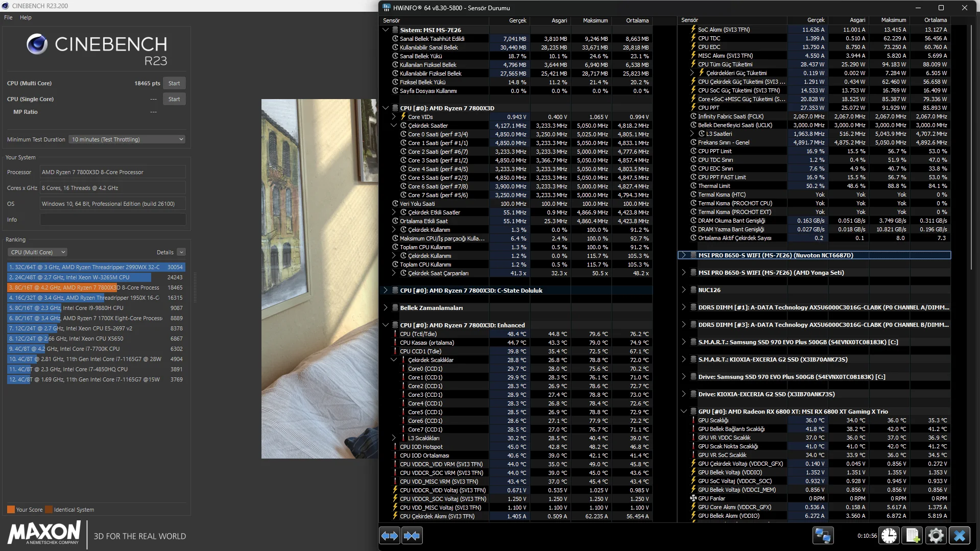Select the GPU Fanlar sensor row

click(815, 498)
